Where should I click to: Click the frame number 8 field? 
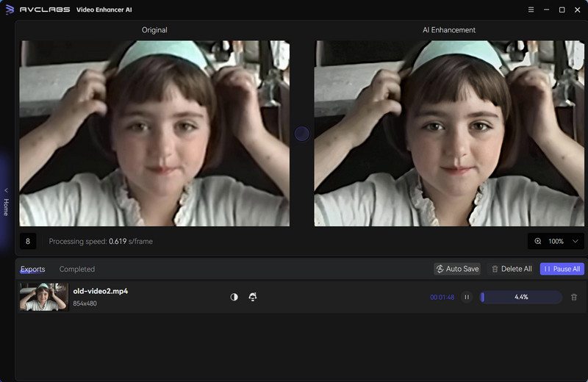(28, 242)
